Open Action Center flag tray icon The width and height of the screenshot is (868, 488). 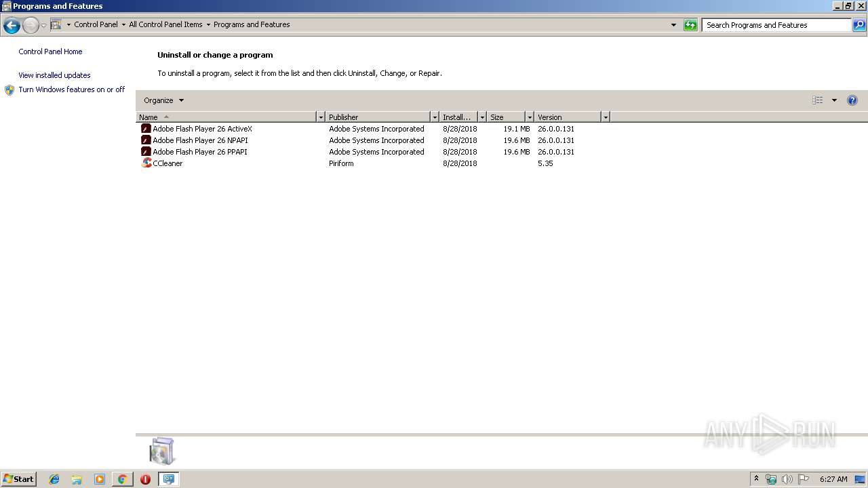point(803,479)
